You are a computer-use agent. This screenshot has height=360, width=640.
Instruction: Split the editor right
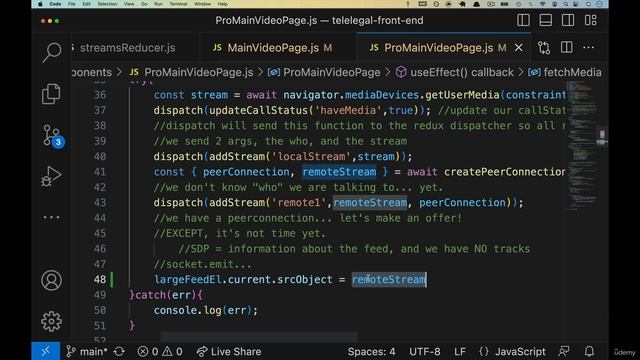point(567,47)
